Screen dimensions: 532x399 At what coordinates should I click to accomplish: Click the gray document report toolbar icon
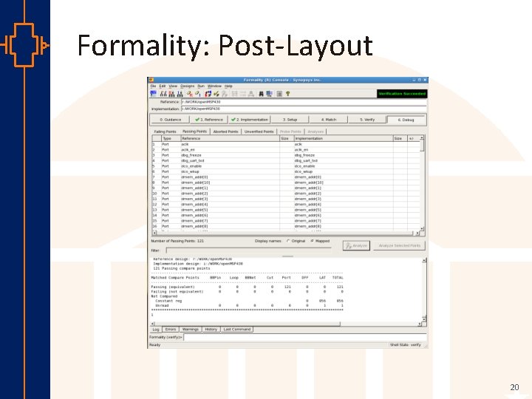pyautogui.click(x=279, y=94)
